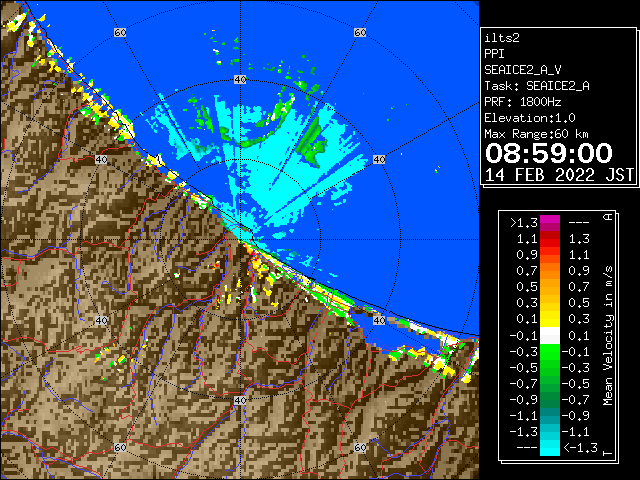The image size is (640, 480).
Task: Click '-1.1' in the legend's right column
Action: pyautogui.click(x=576, y=431)
